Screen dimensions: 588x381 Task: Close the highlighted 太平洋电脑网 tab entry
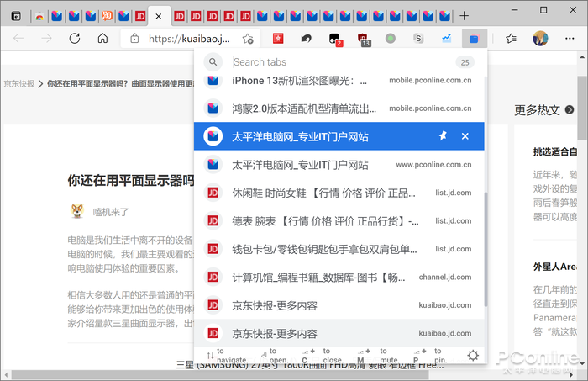[x=465, y=136]
